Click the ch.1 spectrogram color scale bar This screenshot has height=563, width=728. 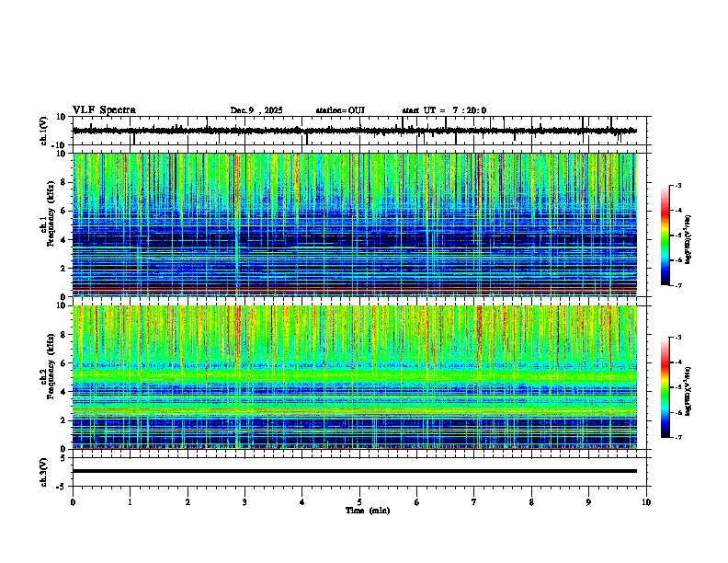pyautogui.click(x=665, y=236)
